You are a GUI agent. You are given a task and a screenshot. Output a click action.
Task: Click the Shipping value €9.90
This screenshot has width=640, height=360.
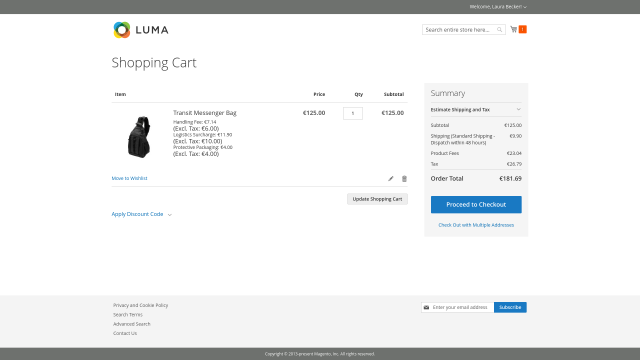click(x=516, y=136)
